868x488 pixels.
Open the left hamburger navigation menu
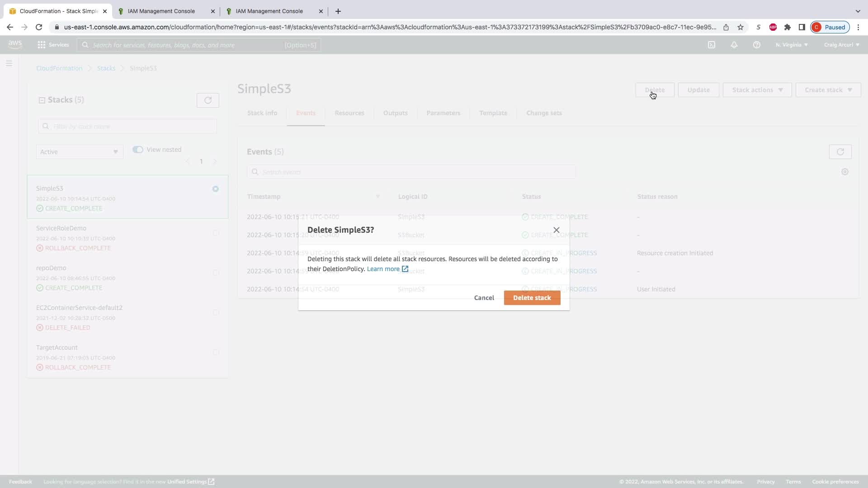coord(9,64)
